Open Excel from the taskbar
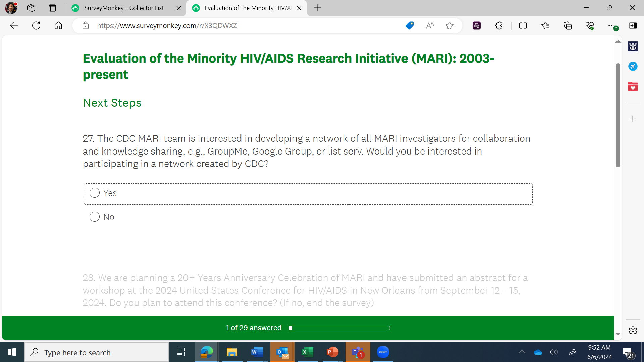644x362 pixels. (x=307, y=352)
